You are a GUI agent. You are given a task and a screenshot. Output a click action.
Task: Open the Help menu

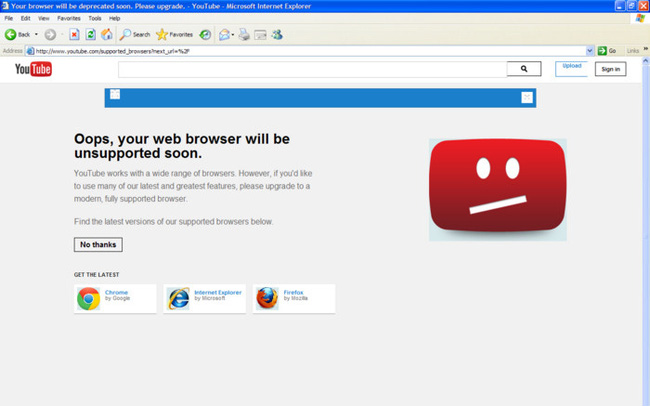(114, 18)
